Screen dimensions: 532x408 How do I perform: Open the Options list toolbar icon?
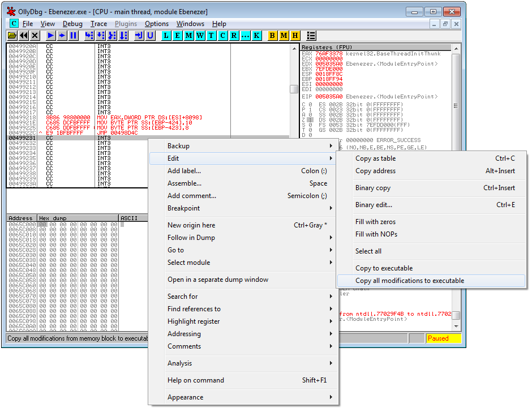click(311, 35)
